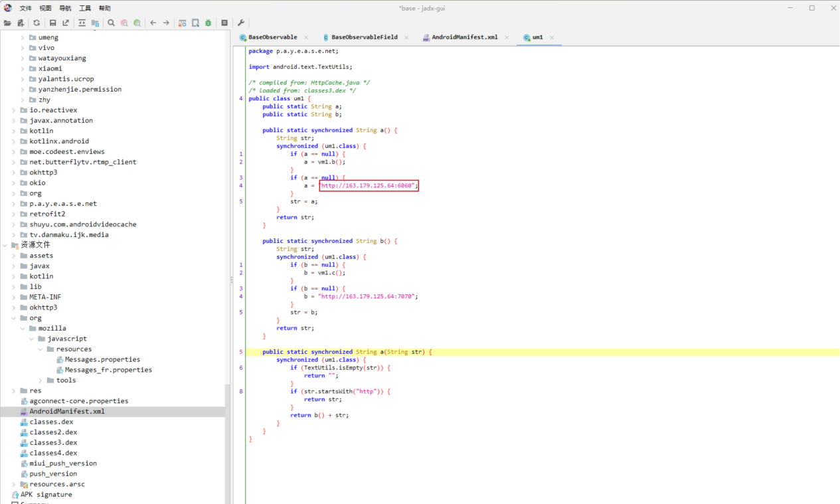Click the Open File toolbar icon
This screenshot has width=840, height=504.
coord(7,23)
